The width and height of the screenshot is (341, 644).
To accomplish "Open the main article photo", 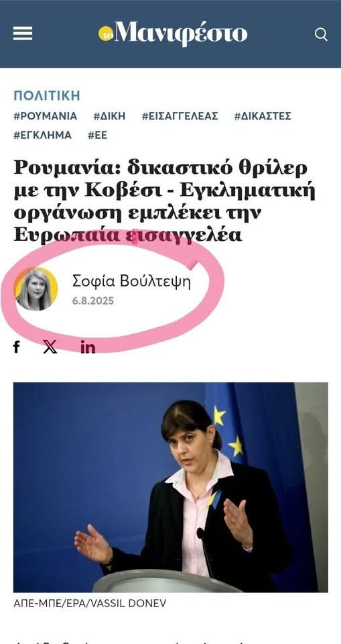I will [x=171, y=487].
